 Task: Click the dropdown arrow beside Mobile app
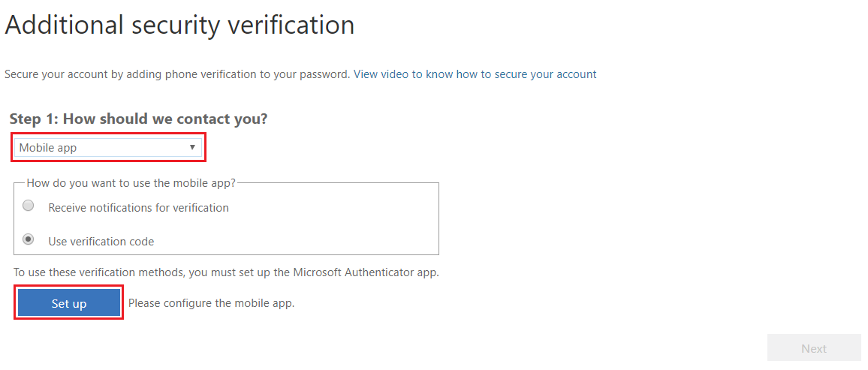[x=192, y=148]
